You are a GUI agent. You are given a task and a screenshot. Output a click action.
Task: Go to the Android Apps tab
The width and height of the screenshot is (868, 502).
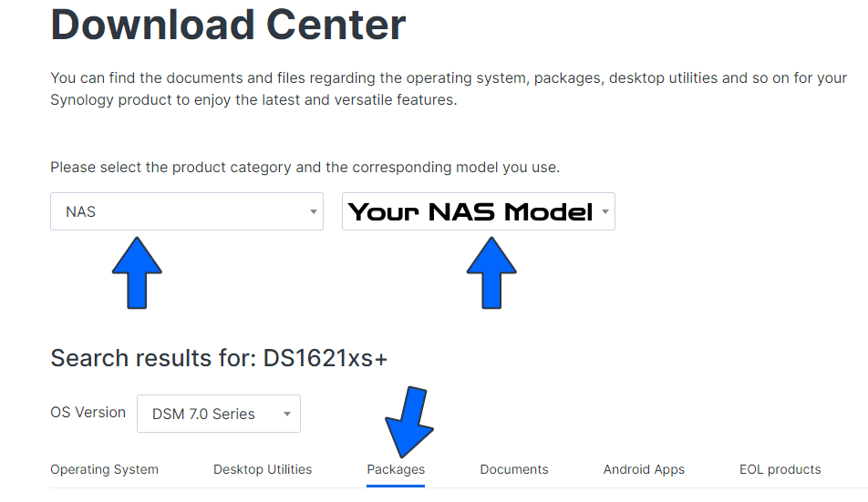point(644,469)
